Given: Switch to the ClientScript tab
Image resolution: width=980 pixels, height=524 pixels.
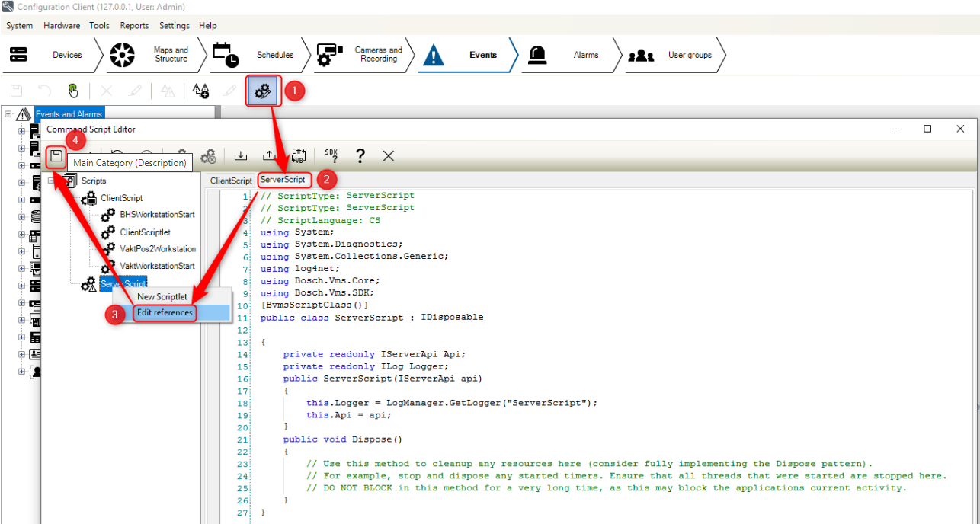Looking at the screenshot, I should (x=231, y=181).
